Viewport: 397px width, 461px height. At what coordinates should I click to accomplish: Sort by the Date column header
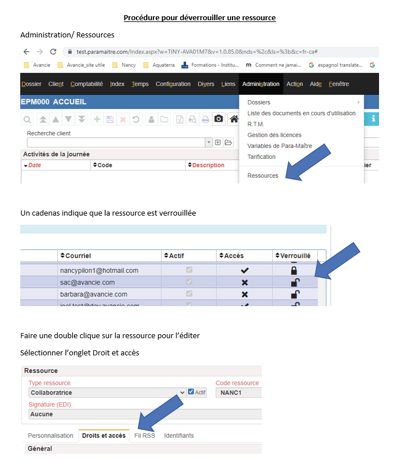point(56,165)
